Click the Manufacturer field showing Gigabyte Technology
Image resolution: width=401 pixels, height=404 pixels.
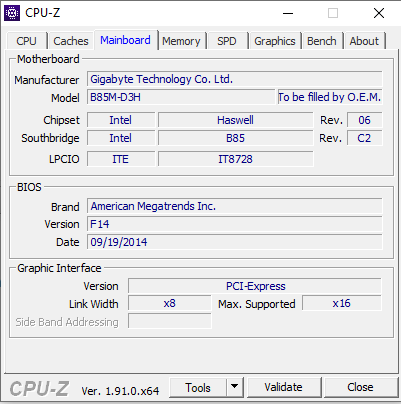point(235,79)
